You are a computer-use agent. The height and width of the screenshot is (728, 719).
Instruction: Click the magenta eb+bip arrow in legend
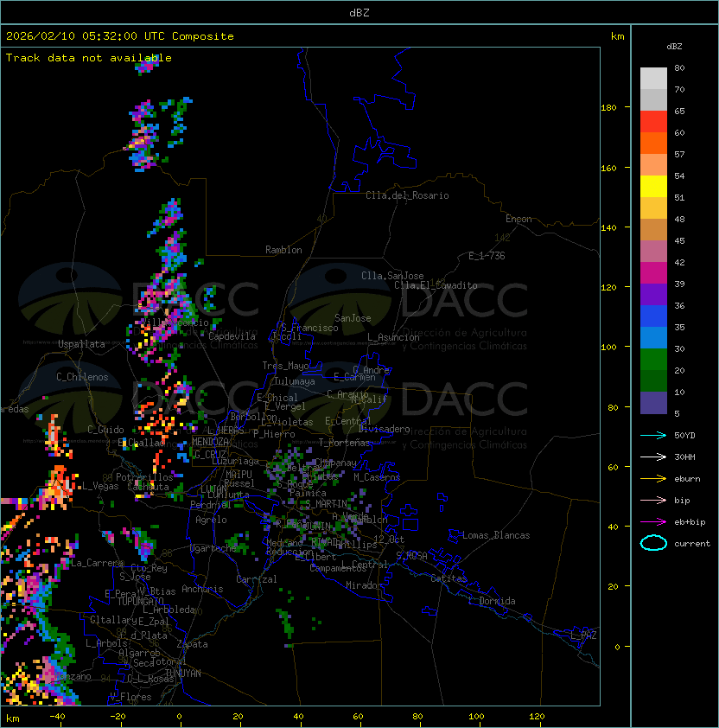click(653, 522)
